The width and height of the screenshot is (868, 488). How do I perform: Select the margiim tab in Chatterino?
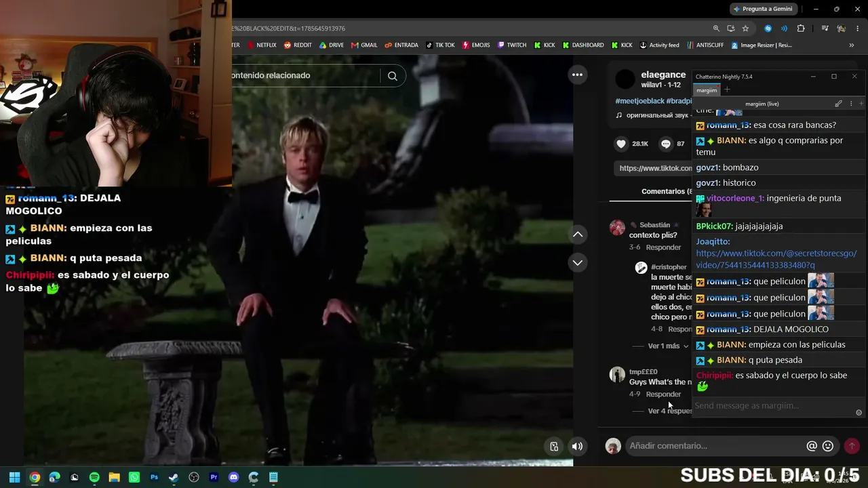coord(706,90)
